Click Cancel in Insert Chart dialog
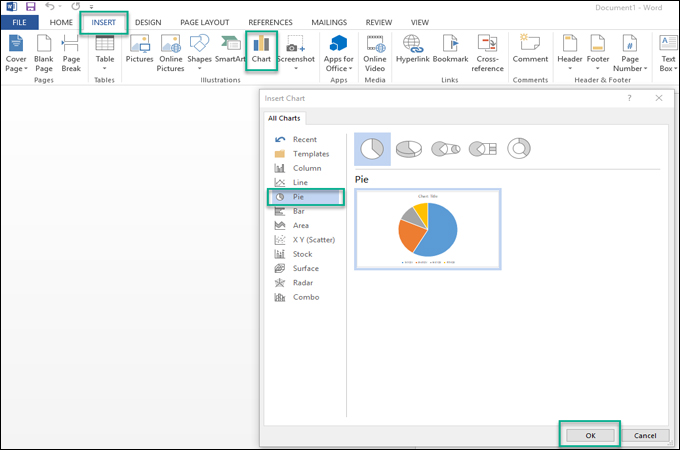 (x=645, y=435)
